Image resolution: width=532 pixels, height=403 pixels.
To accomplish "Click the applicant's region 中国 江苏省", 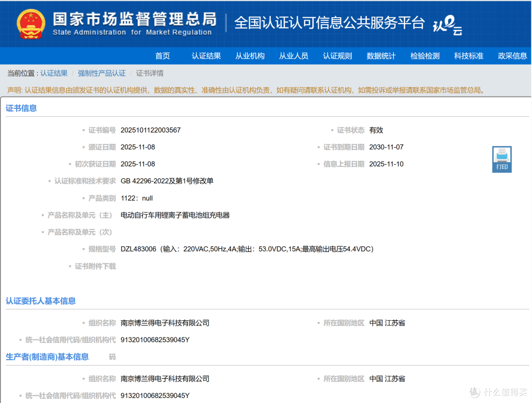I will click(x=387, y=323).
